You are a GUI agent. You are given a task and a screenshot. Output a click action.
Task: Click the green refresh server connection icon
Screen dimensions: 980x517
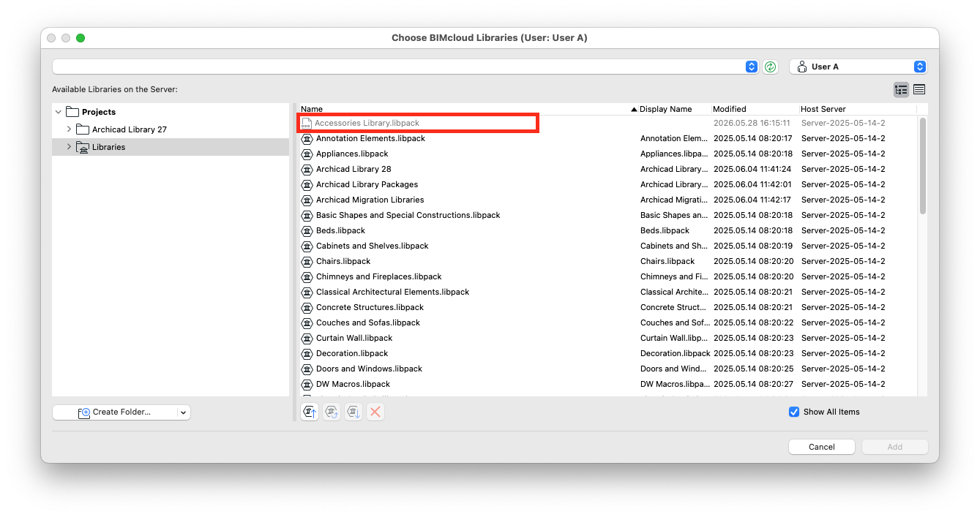[x=770, y=67]
